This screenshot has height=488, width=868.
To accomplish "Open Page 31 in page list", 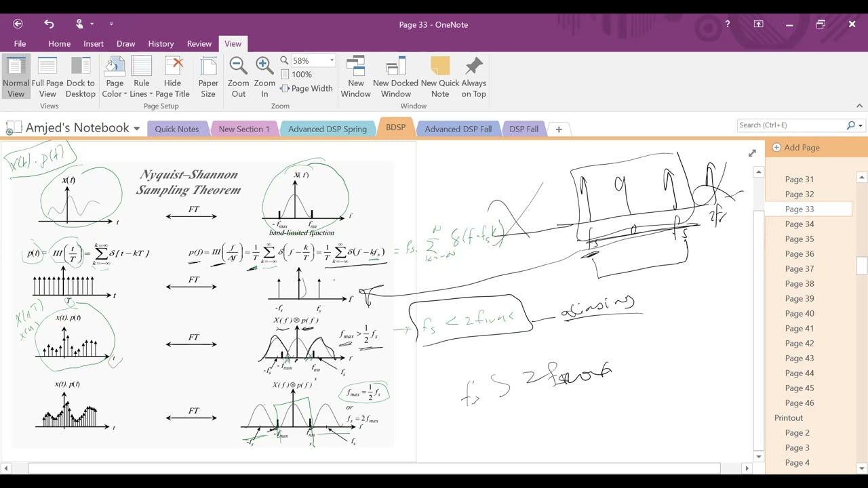I will tap(799, 179).
